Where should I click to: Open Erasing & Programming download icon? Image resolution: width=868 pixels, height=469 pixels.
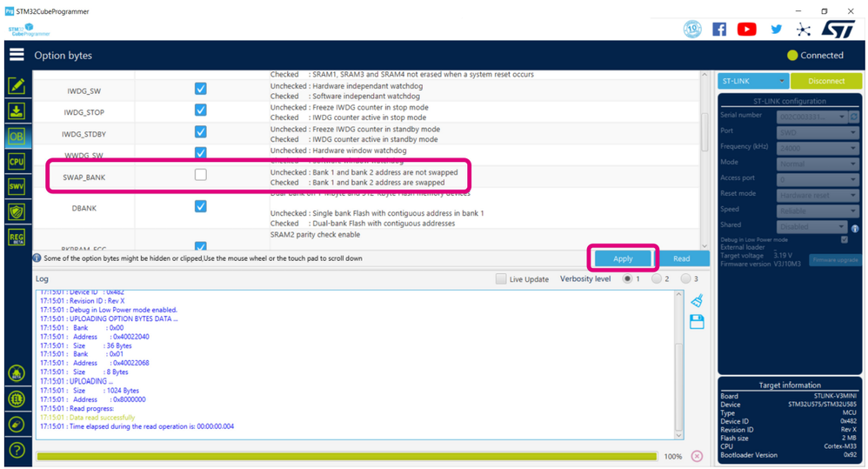17,111
